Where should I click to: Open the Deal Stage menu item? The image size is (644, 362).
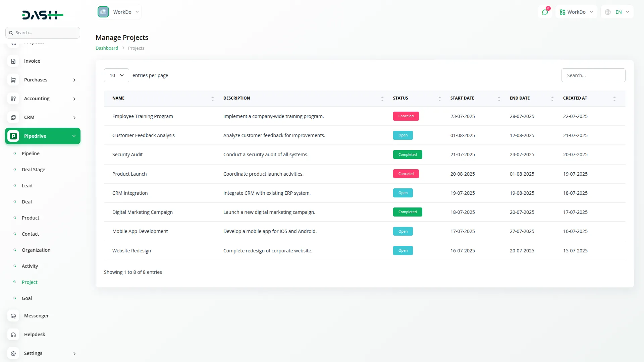[33, 169]
